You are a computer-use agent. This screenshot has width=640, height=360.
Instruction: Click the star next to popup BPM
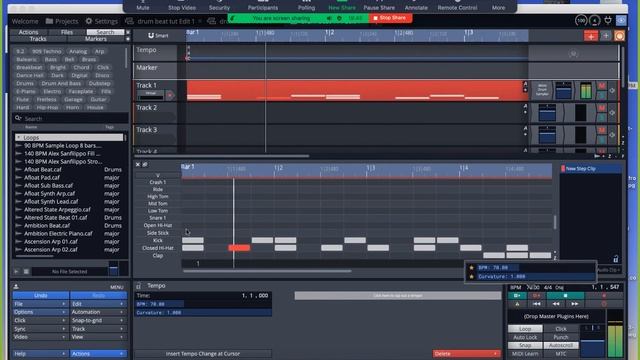tap(471, 268)
